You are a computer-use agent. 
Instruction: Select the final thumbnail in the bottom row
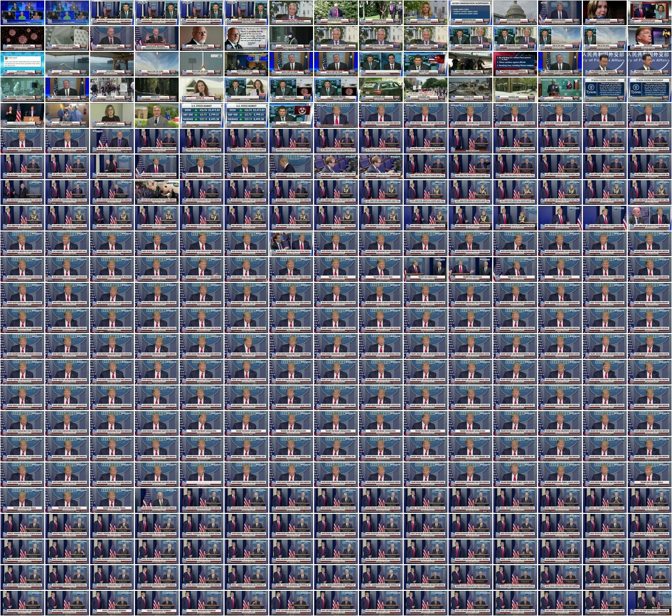649,603
